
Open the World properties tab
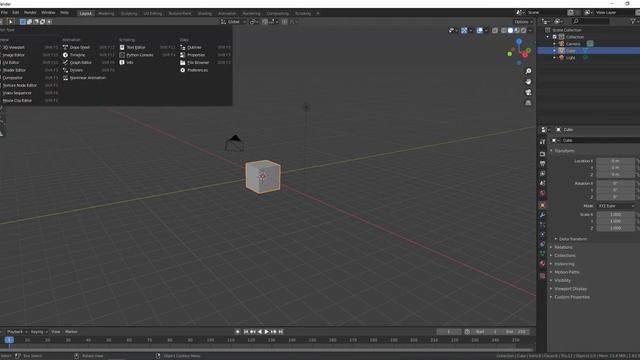click(542, 193)
